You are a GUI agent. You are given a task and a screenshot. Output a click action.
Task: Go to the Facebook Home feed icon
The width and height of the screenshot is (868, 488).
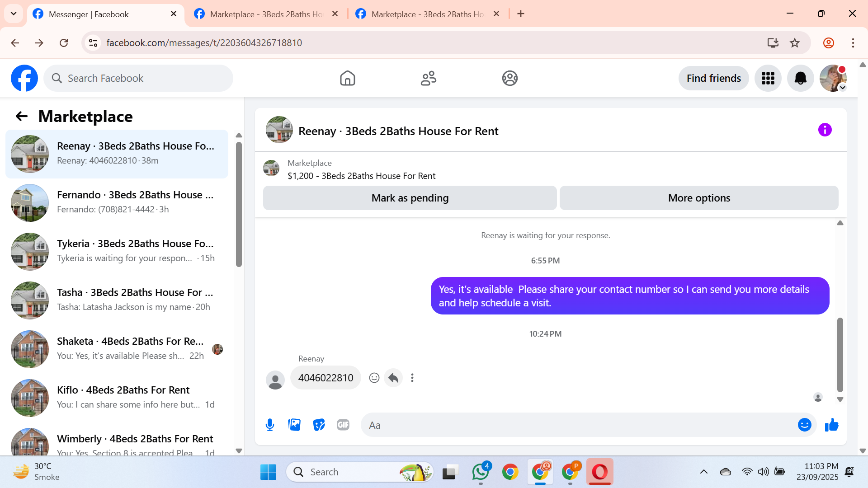click(347, 78)
